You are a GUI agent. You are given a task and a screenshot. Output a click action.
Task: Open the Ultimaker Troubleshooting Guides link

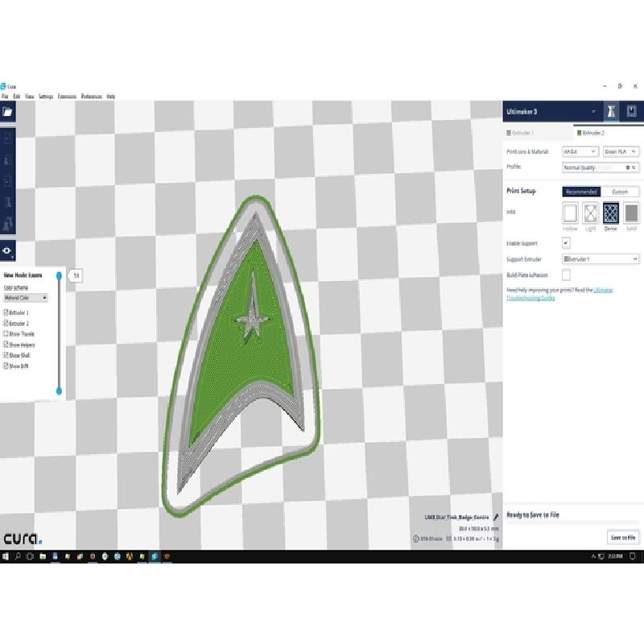click(x=559, y=294)
